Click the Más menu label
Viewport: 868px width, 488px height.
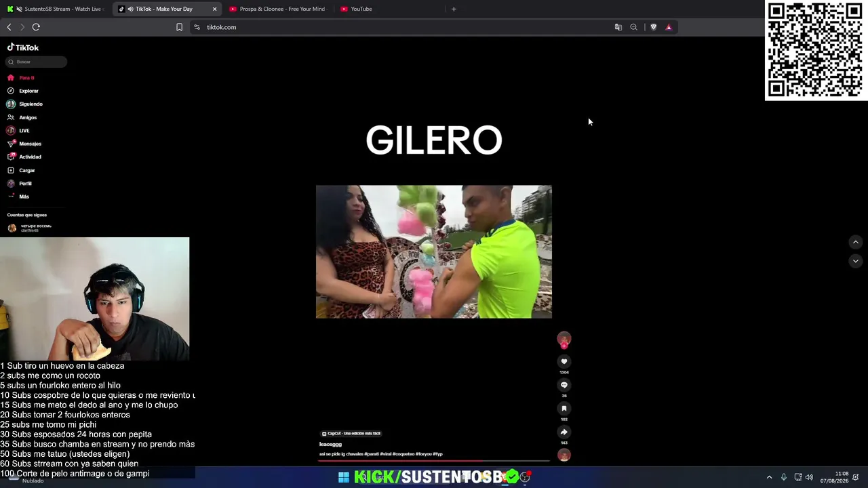click(24, 197)
